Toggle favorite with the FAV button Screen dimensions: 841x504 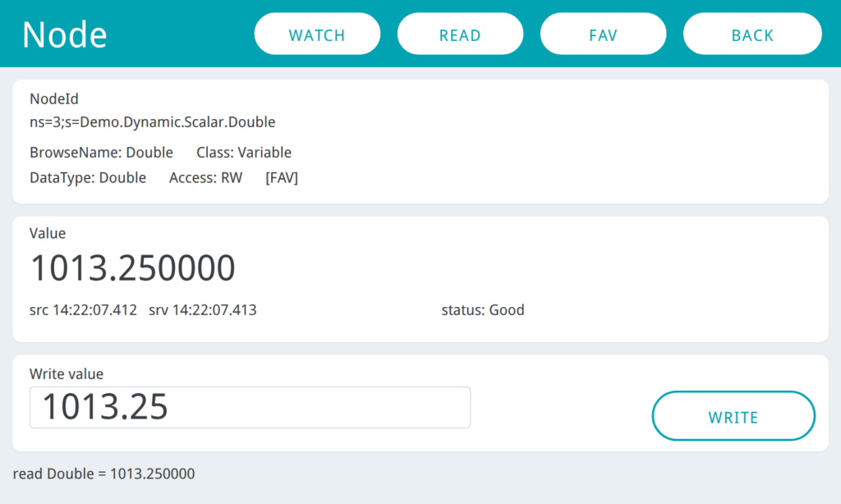(604, 34)
